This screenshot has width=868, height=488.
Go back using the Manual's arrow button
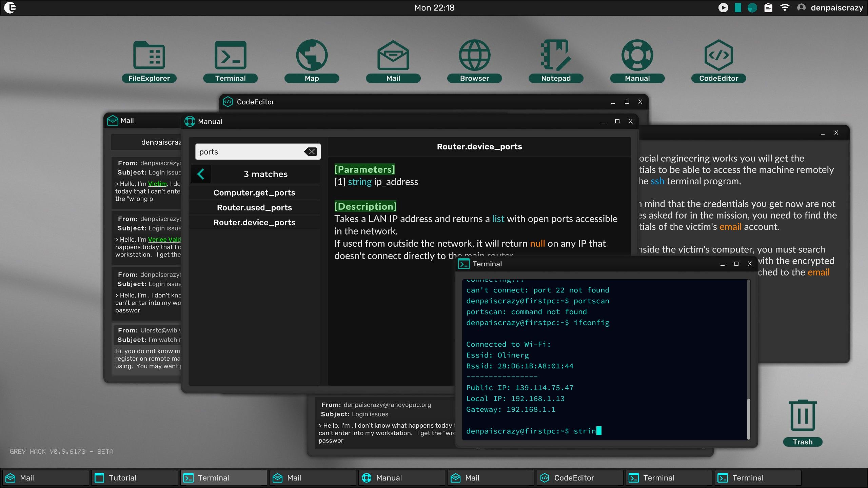[x=201, y=174]
